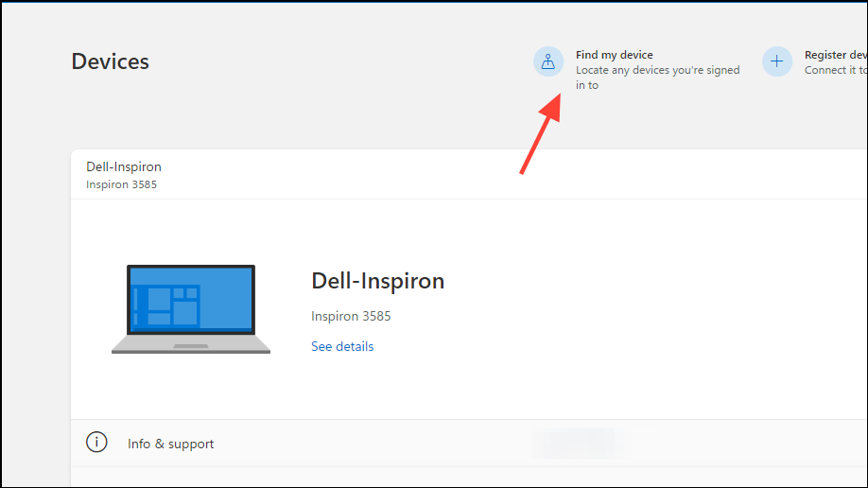Viewport: 868px width, 488px height.
Task: Click the large Dell-Inspiron device name
Action: (377, 281)
